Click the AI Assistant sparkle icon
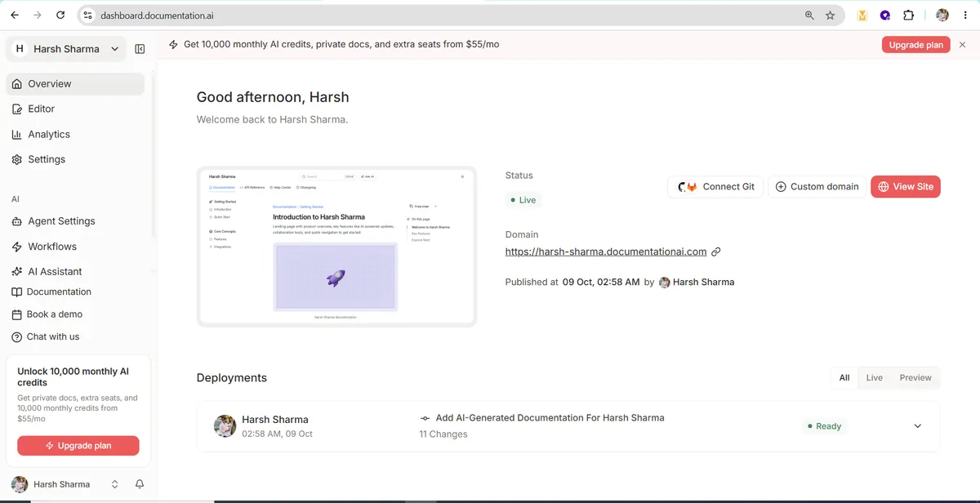The height and width of the screenshot is (503, 980). click(17, 272)
